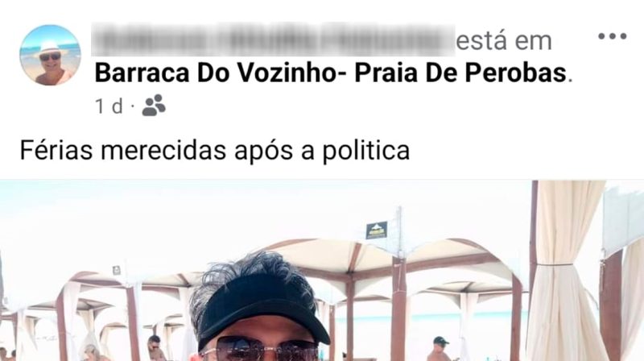Click the shirtless person in left background

tap(156, 348)
